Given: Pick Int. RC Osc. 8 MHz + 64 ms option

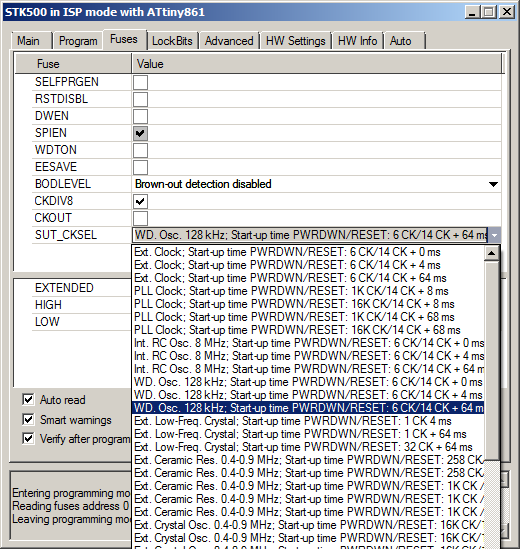Looking at the screenshot, I should [308, 369].
